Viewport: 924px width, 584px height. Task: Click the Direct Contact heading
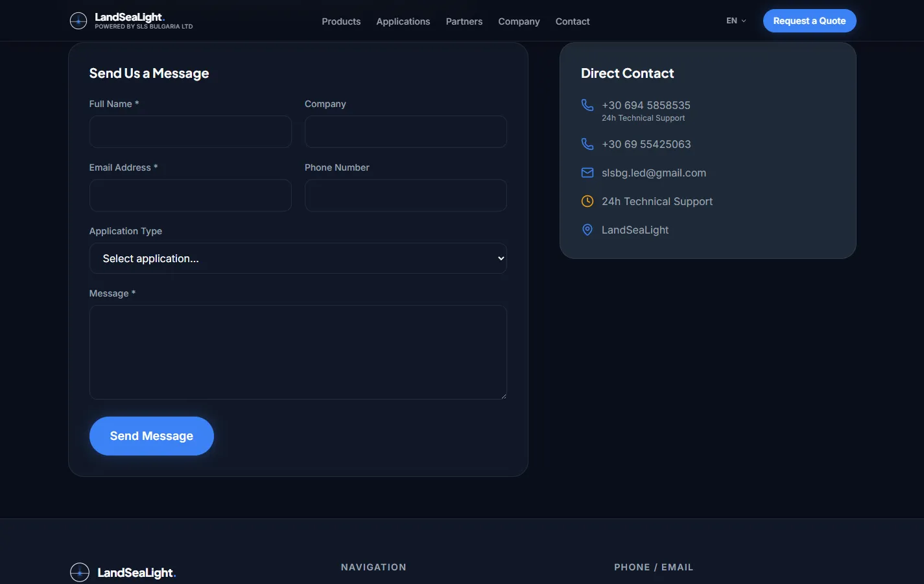[627, 73]
